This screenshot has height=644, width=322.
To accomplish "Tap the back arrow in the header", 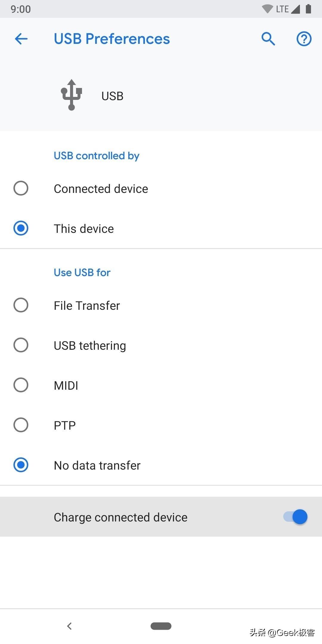I will pos(21,39).
